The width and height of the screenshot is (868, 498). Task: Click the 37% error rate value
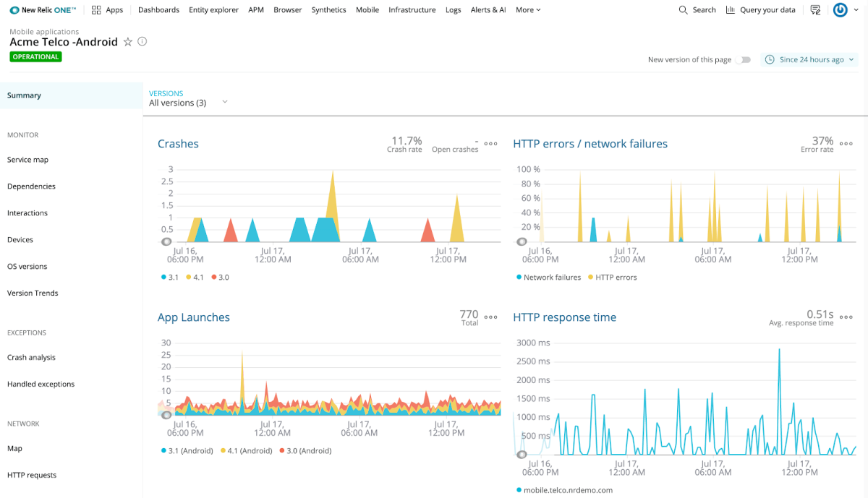(822, 140)
